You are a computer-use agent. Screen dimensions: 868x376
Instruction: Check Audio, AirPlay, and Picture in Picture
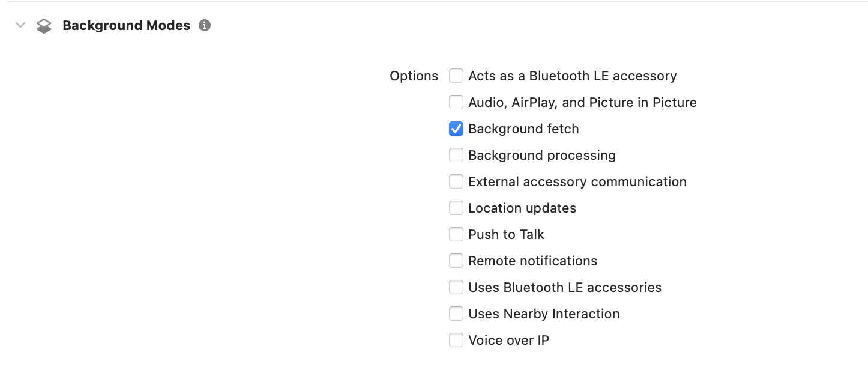click(x=456, y=102)
